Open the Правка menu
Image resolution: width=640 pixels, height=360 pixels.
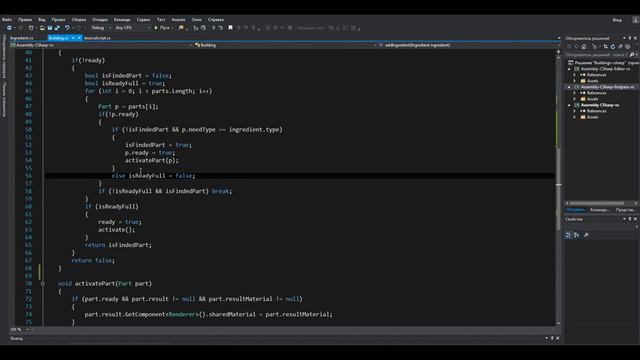click(x=25, y=20)
